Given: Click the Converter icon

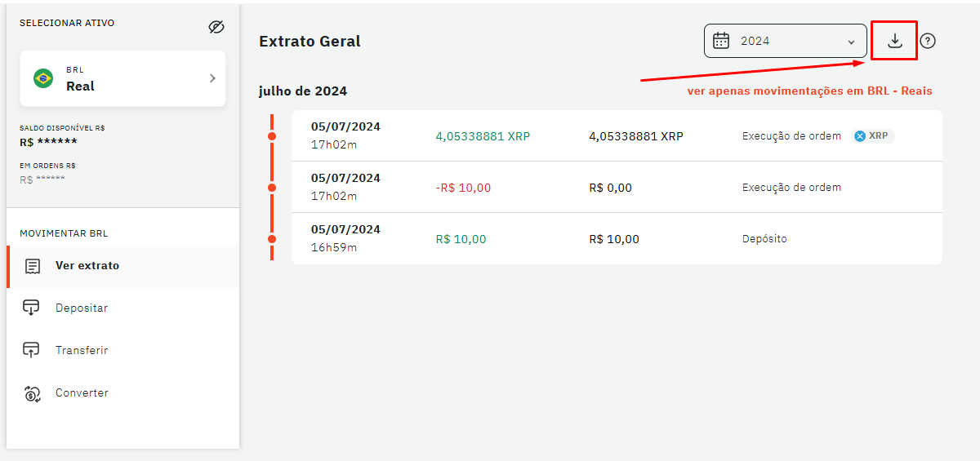Looking at the screenshot, I should click(32, 393).
